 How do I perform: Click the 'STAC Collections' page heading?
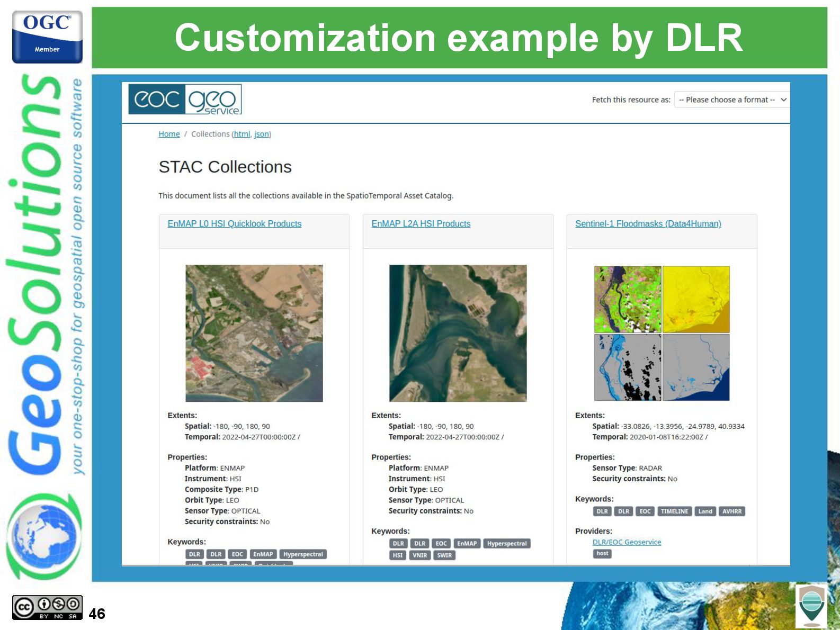225,167
